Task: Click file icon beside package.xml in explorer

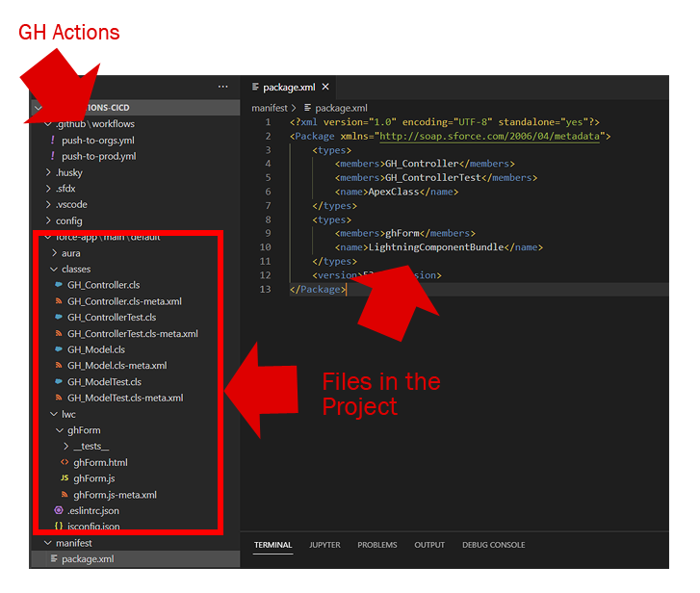Action: (54, 558)
